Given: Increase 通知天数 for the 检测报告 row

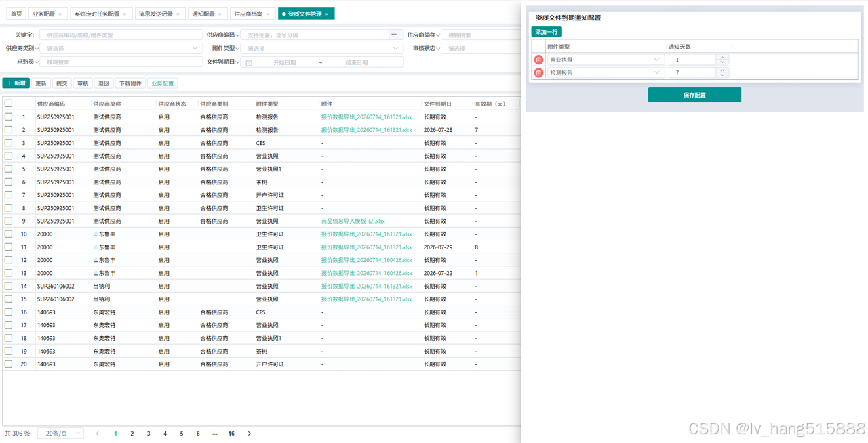Looking at the screenshot, I should click(722, 70).
